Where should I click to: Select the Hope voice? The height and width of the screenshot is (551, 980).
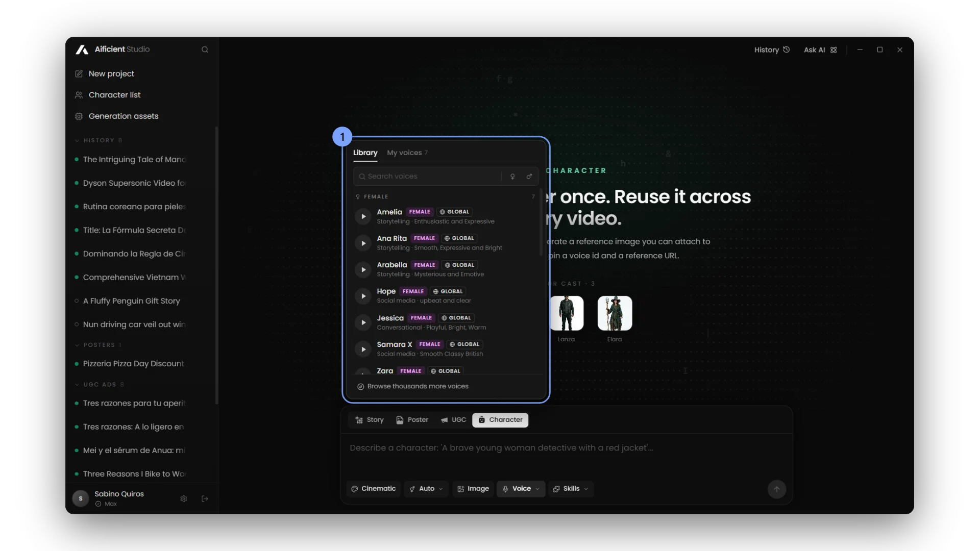(x=445, y=296)
